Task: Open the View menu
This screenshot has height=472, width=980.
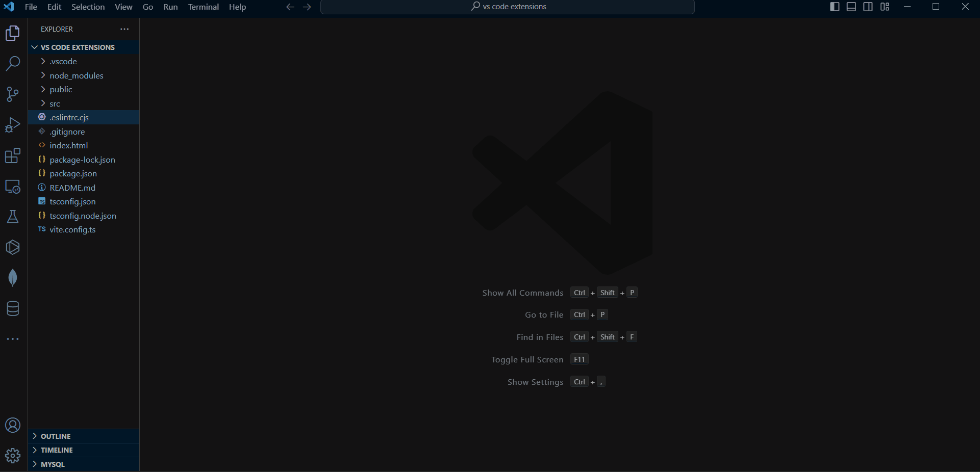Action: [123, 7]
